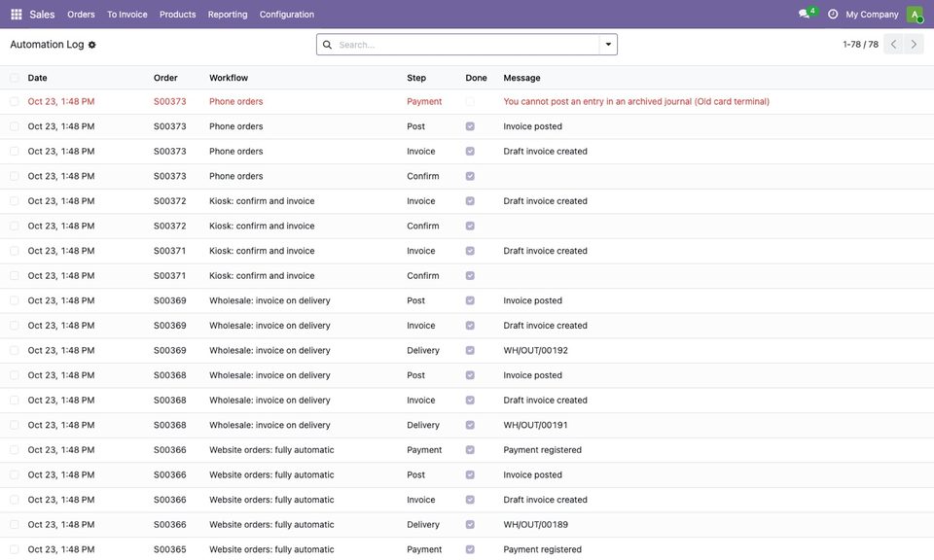934x560 pixels.
Task: Click the S00372 Confirm step cell
Action: point(423,227)
